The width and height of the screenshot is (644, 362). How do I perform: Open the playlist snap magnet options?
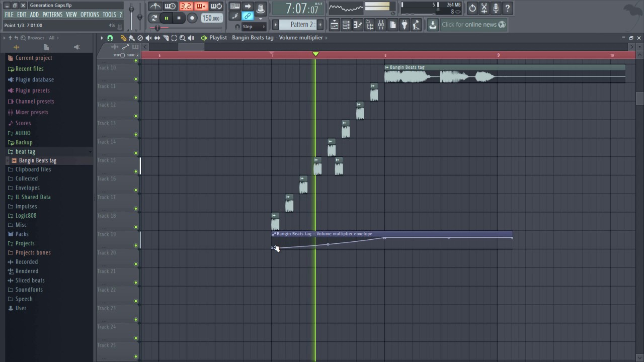click(x=110, y=38)
